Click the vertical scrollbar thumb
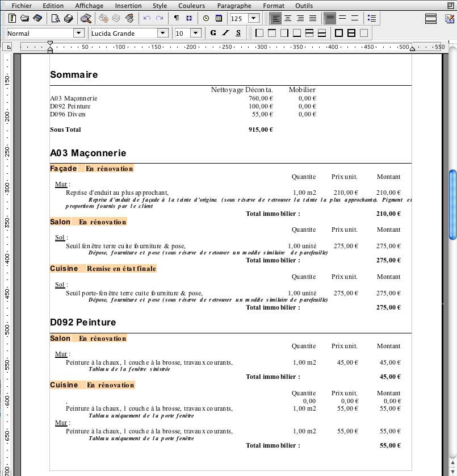 [452, 205]
